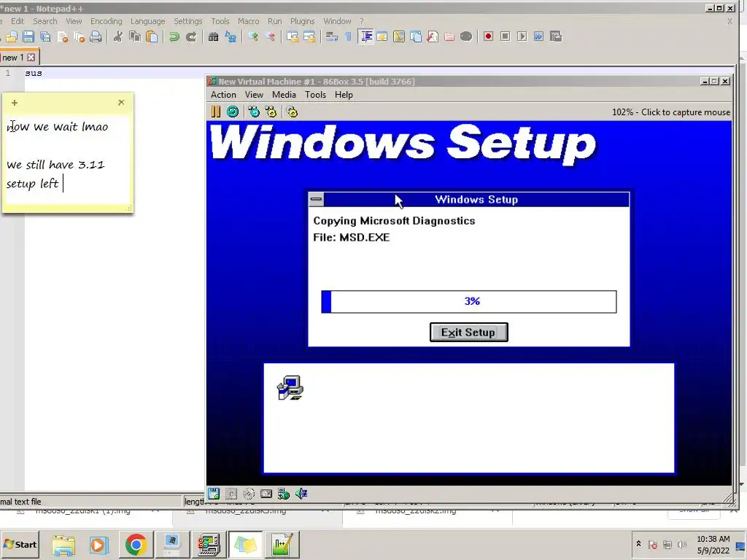Click the CD-ROM icon in 86Box status bar
The image size is (747, 560).
(249, 494)
